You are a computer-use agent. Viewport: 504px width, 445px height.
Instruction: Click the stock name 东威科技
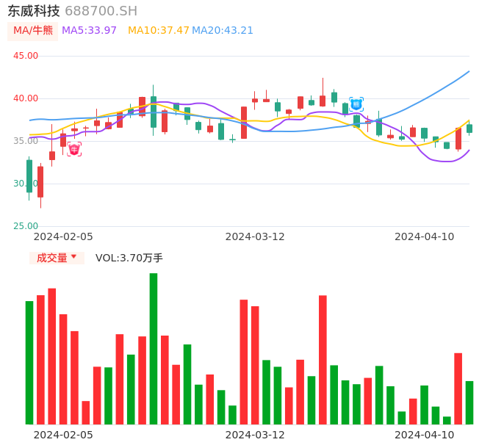34,11
